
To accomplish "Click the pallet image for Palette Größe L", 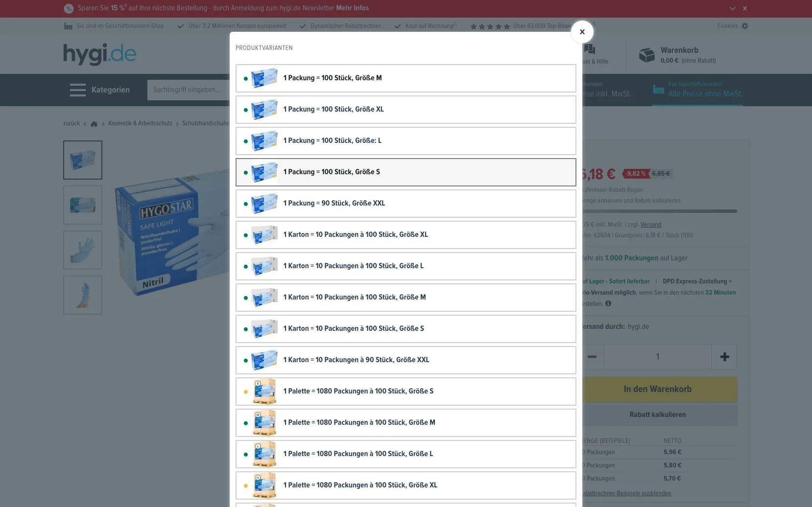I will [x=264, y=454].
